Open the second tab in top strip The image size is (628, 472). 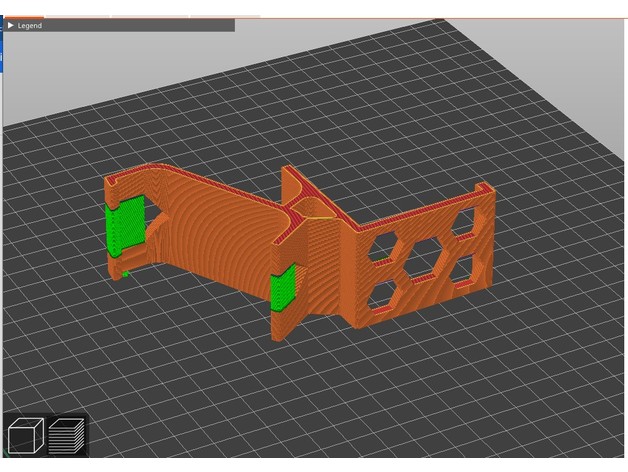click(x=77, y=16)
